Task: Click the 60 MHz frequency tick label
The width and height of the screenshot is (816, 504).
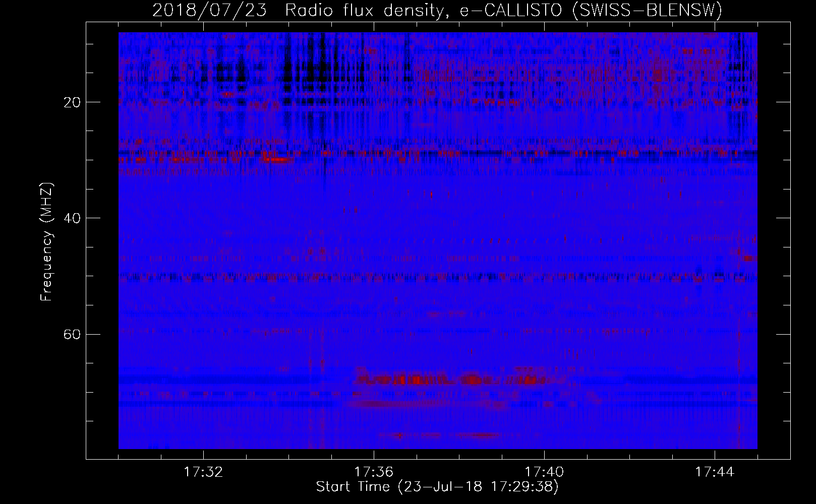Action: pos(71,334)
